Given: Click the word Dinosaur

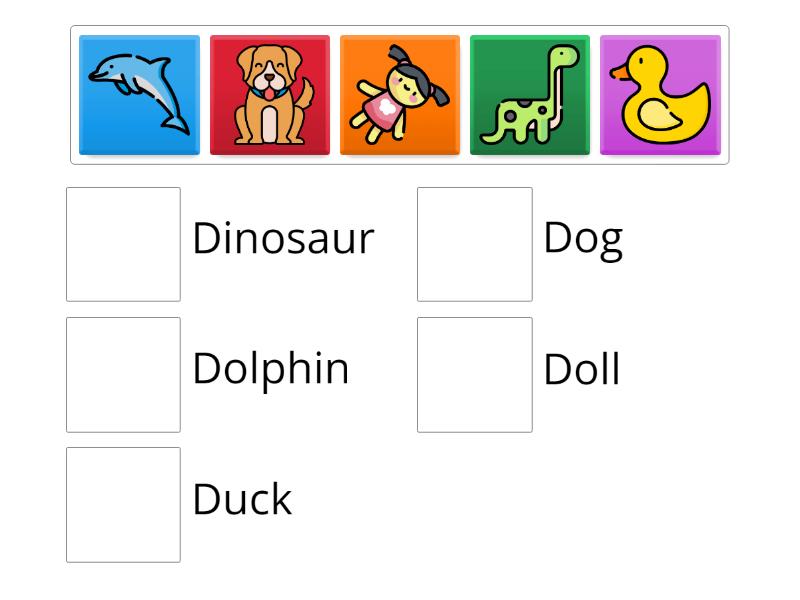Looking at the screenshot, I should (284, 238).
